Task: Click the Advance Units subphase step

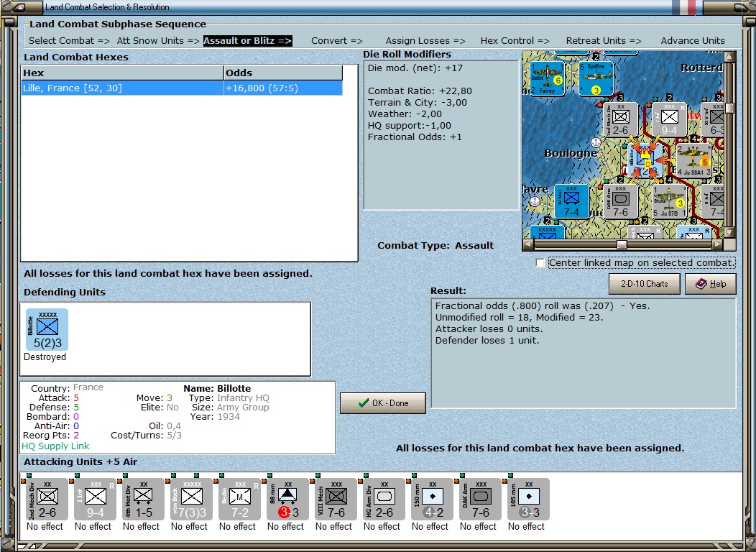Action: point(692,41)
